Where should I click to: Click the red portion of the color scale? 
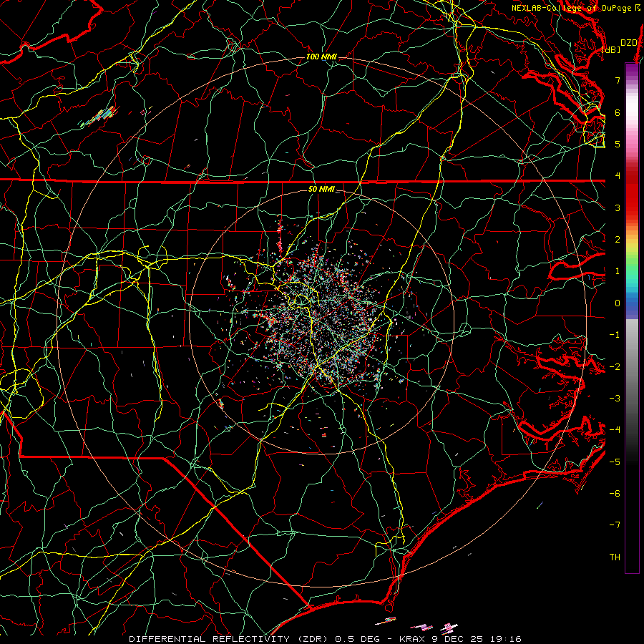click(632, 193)
